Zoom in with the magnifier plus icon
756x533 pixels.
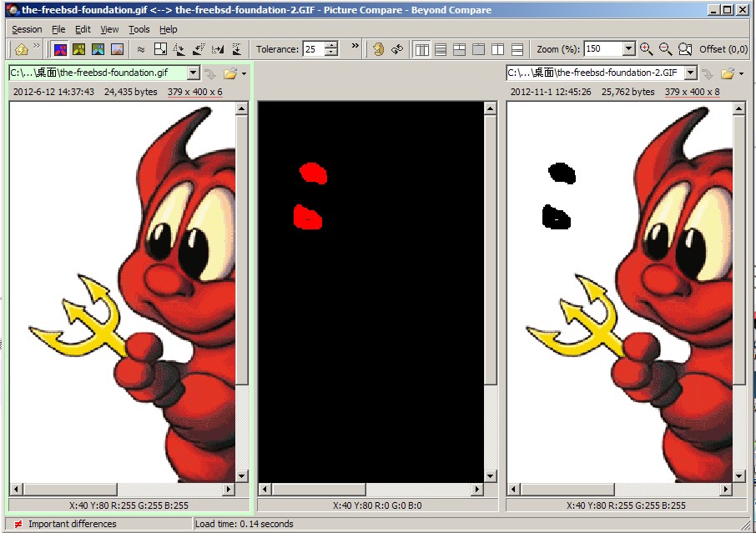coord(646,49)
